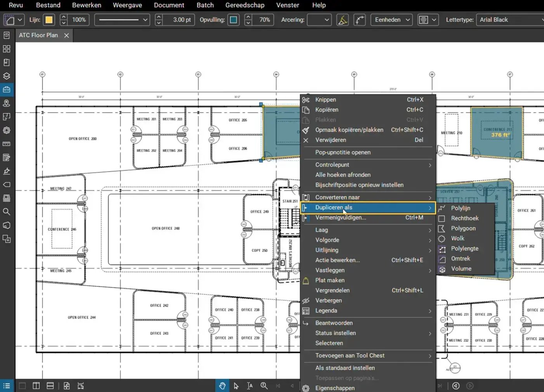Split view vertically icon

[36, 386]
